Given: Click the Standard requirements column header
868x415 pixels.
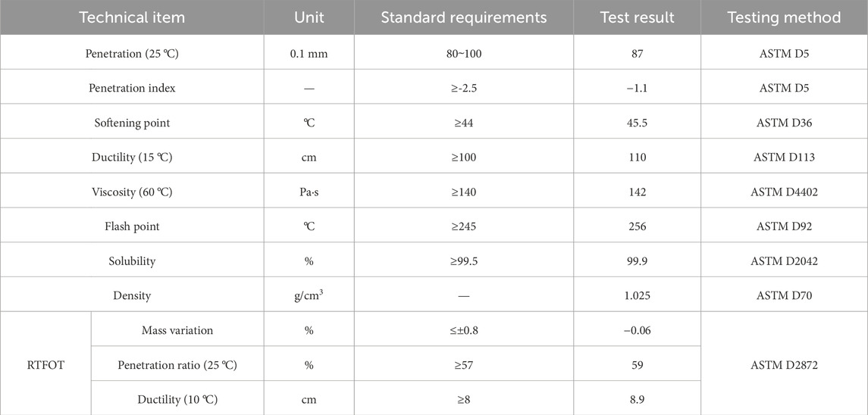Looking at the screenshot, I should point(463,17).
